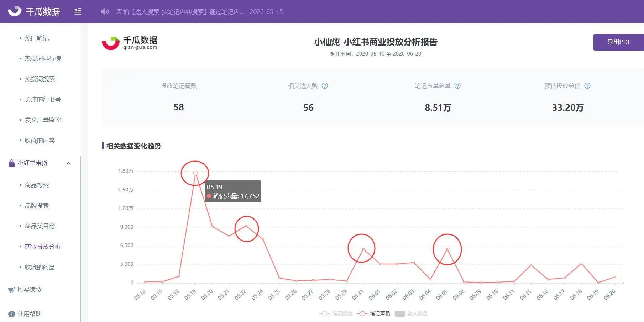Open 商品搜索 in sidebar

click(x=37, y=185)
